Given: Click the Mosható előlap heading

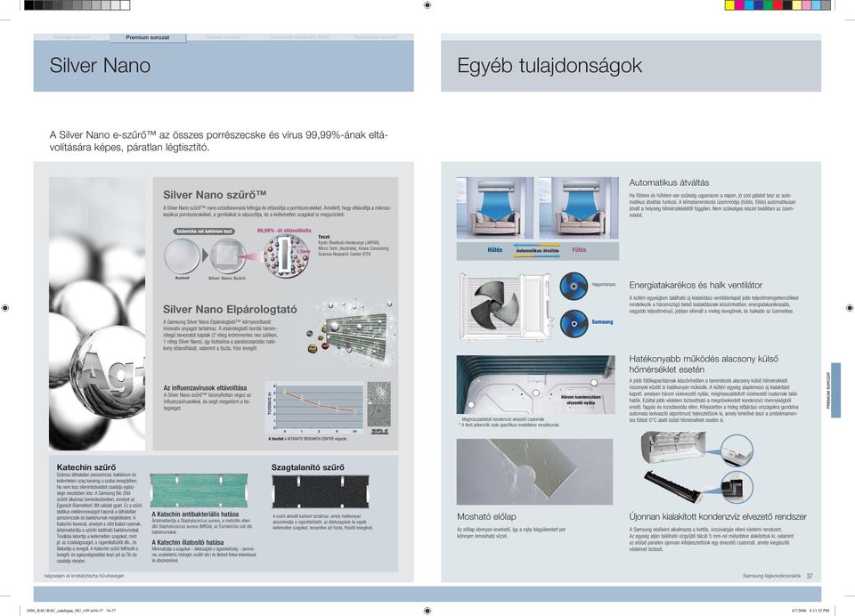Looking at the screenshot, I should tap(486, 516).
